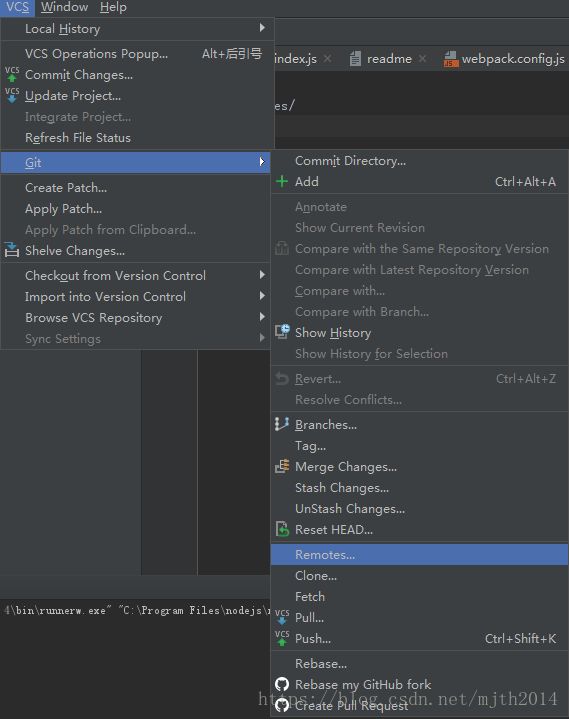Click the Commit Changes VCS arrow icon
Viewport: 569px width, 719px height.
[x=12, y=75]
